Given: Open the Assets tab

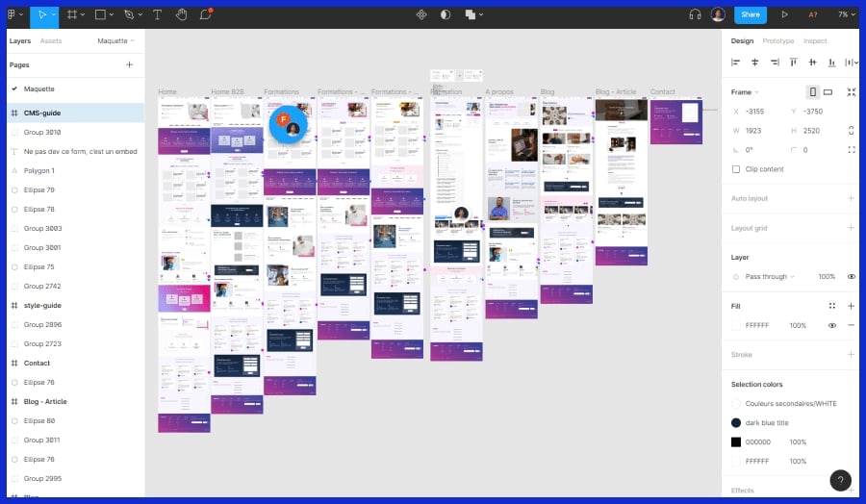Looking at the screenshot, I should coord(50,41).
